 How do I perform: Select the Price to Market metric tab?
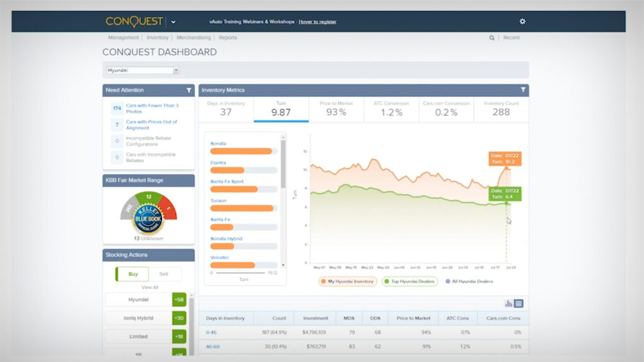(336, 109)
